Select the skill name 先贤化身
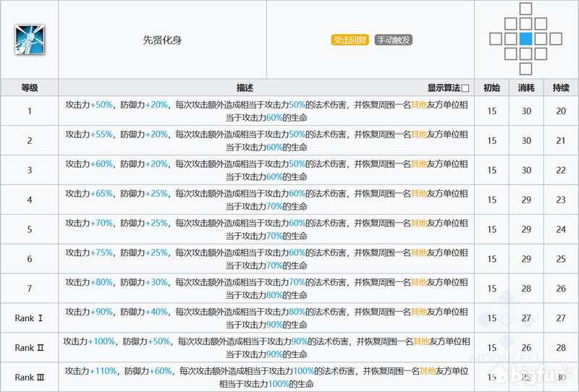Image resolution: width=579 pixels, height=392 pixels. click(162, 40)
